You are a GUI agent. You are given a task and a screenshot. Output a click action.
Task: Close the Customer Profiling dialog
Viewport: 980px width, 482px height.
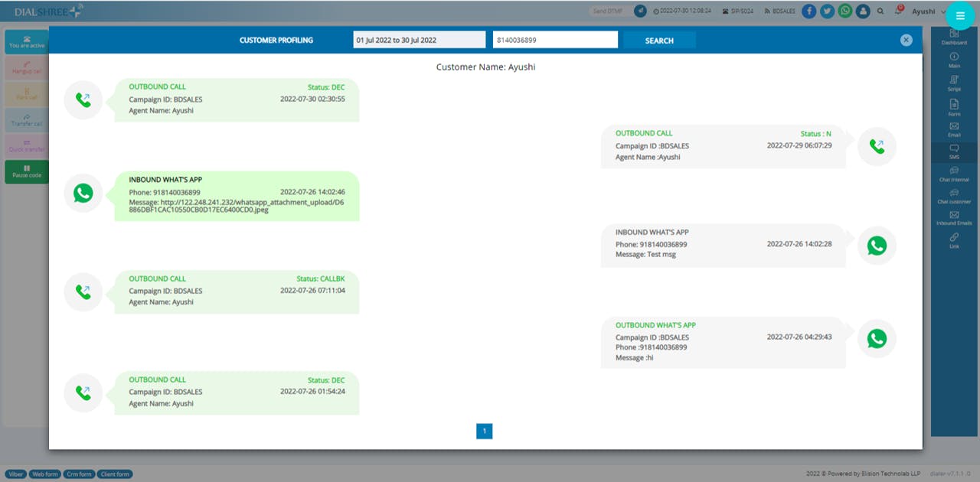click(x=906, y=40)
